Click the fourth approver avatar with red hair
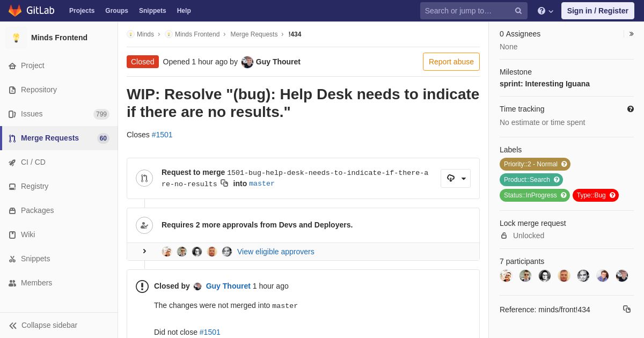The width and height of the screenshot is (644, 338). [212, 252]
